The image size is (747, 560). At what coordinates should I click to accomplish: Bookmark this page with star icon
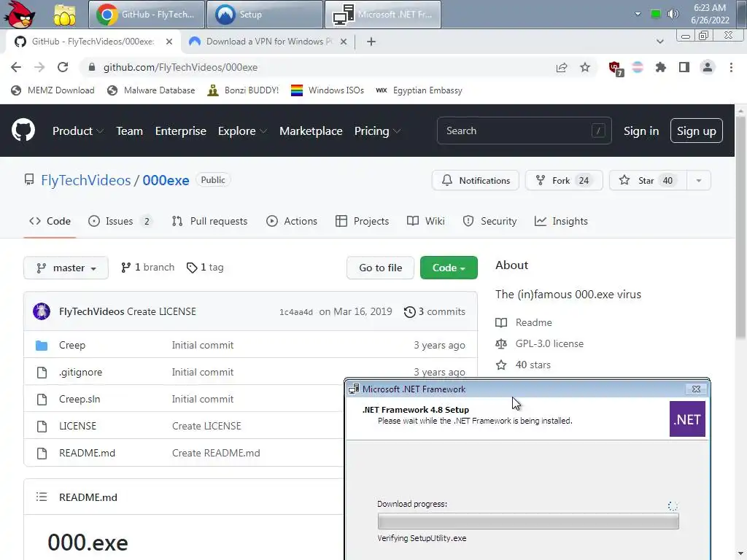point(585,67)
